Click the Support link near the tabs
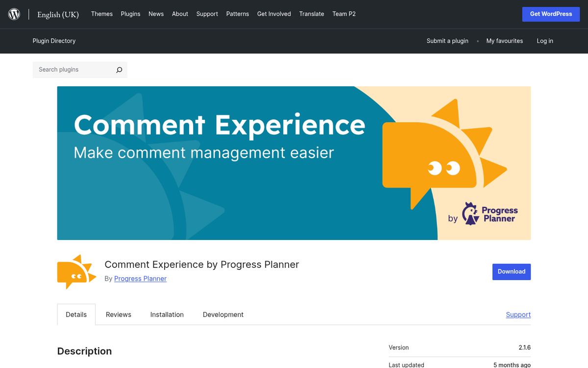The image size is (588, 368). [518, 314]
